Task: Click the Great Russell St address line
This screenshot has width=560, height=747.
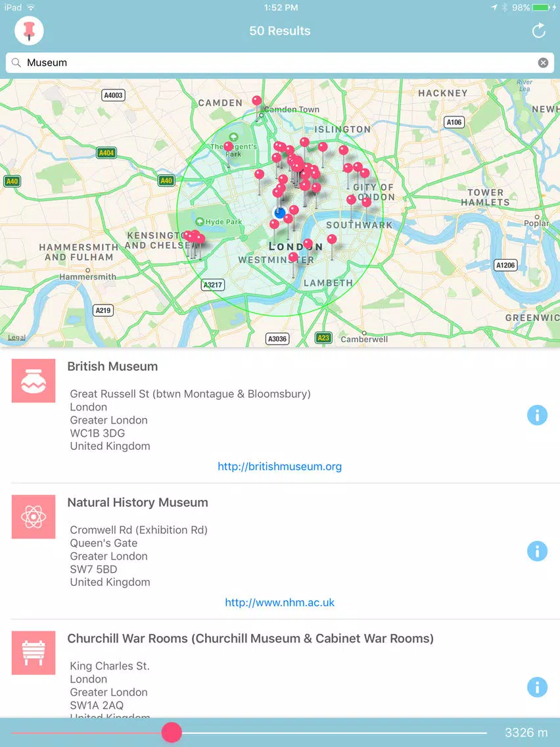Action: pyautogui.click(x=190, y=394)
